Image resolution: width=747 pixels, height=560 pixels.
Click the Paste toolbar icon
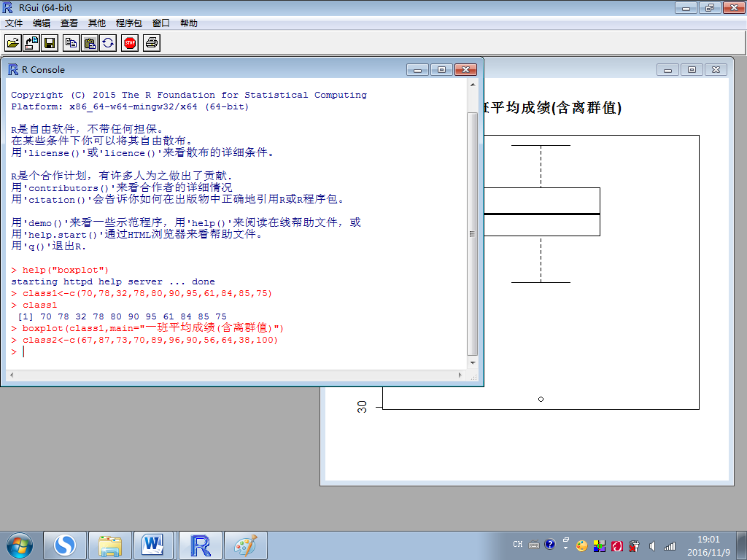point(90,43)
